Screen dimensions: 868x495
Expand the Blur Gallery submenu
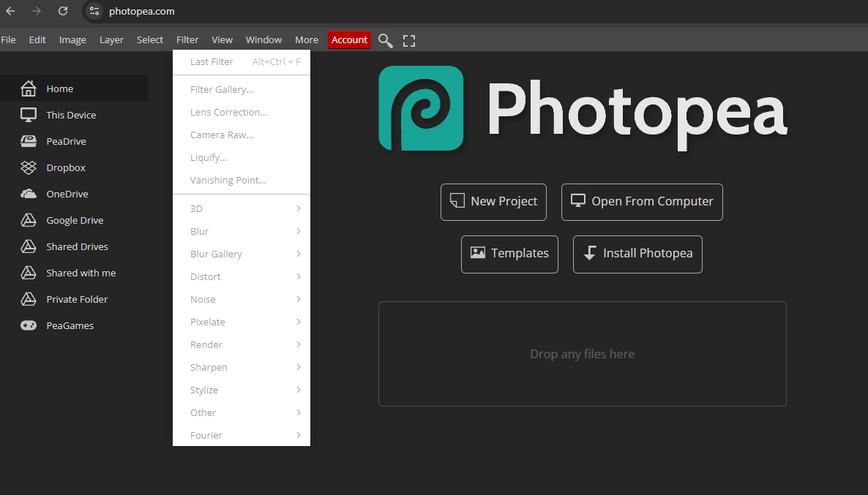(x=242, y=254)
